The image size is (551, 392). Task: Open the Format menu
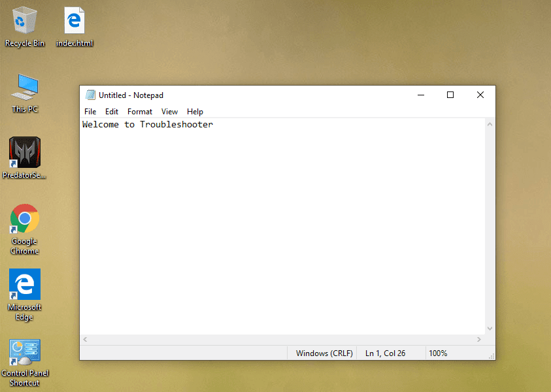pyautogui.click(x=139, y=112)
